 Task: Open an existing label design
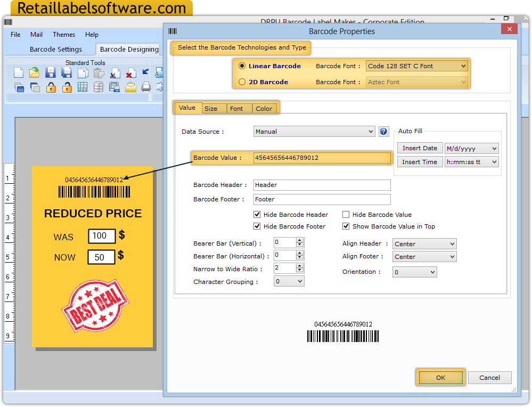[34, 73]
